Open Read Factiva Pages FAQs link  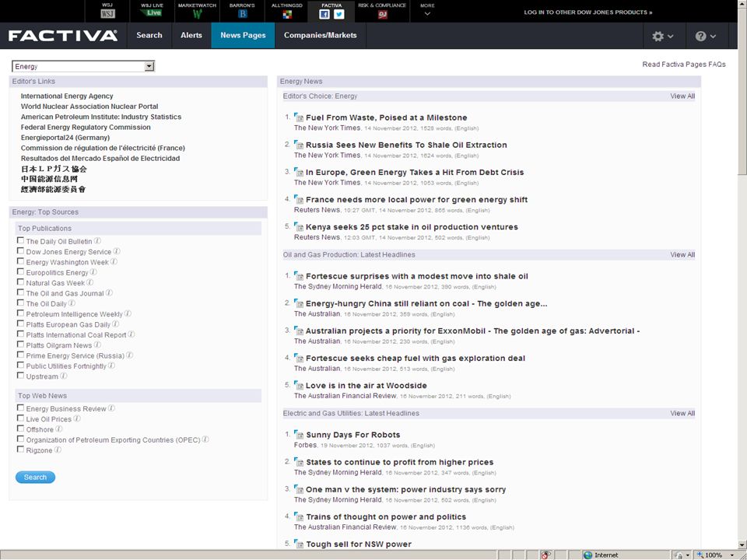tap(684, 65)
